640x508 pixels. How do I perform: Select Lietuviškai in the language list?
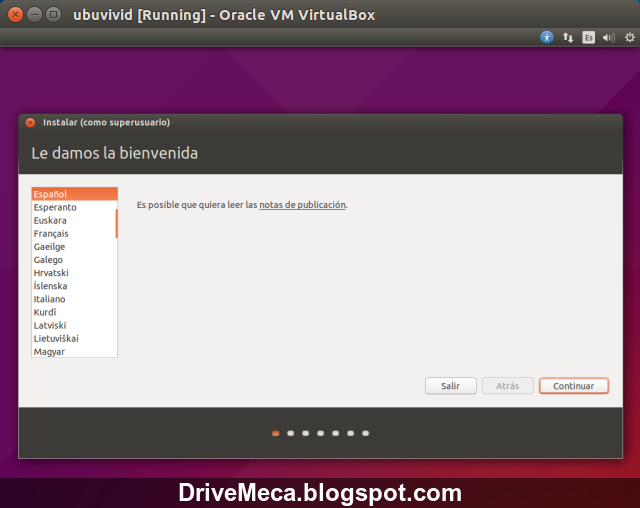(74, 338)
